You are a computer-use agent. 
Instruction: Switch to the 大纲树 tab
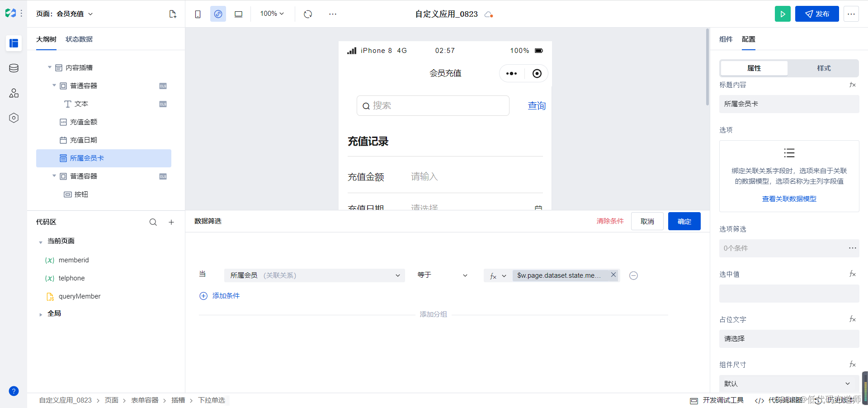coord(46,39)
